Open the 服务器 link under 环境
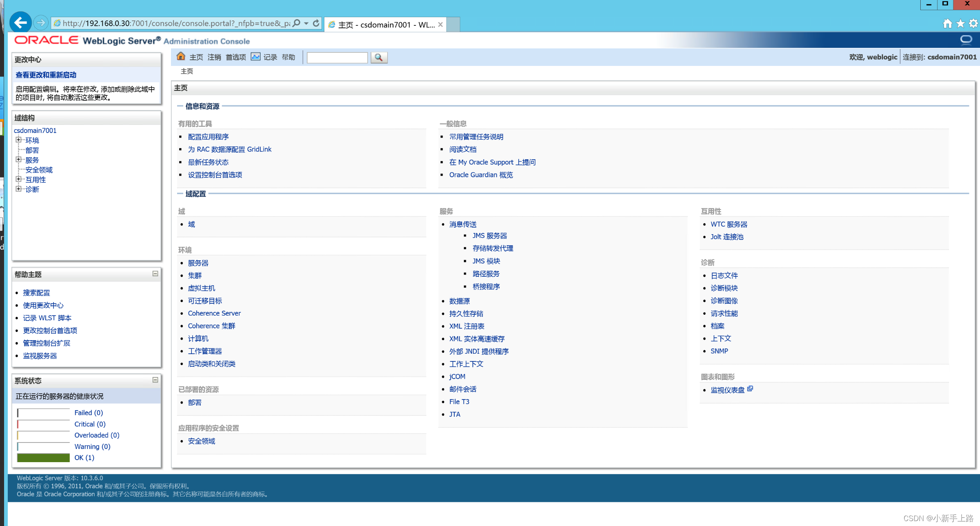Image resolution: width=980 pixels, height=526 pixels. [198, 263]
